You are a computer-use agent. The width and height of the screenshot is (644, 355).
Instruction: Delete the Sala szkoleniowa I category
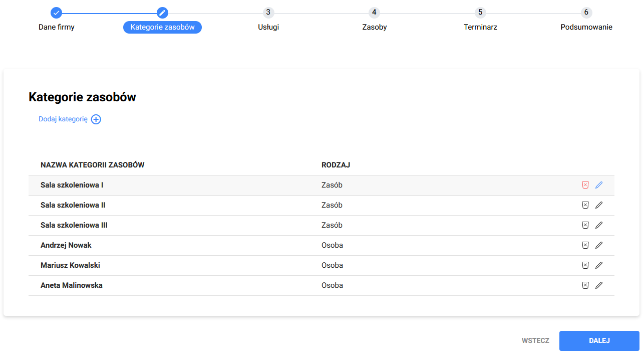tap(585, 185)
